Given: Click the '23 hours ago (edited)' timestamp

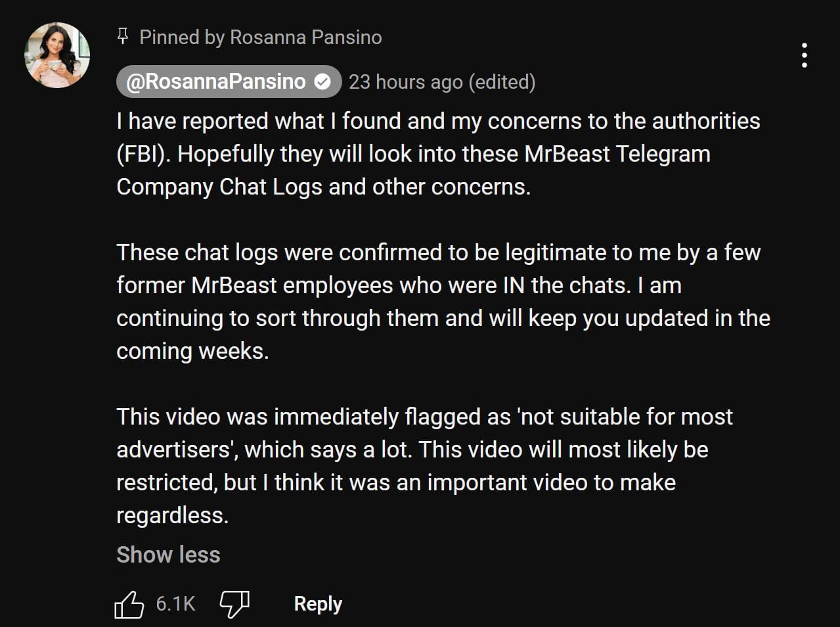Looking at the screenshot, I should tap(443, 81).
